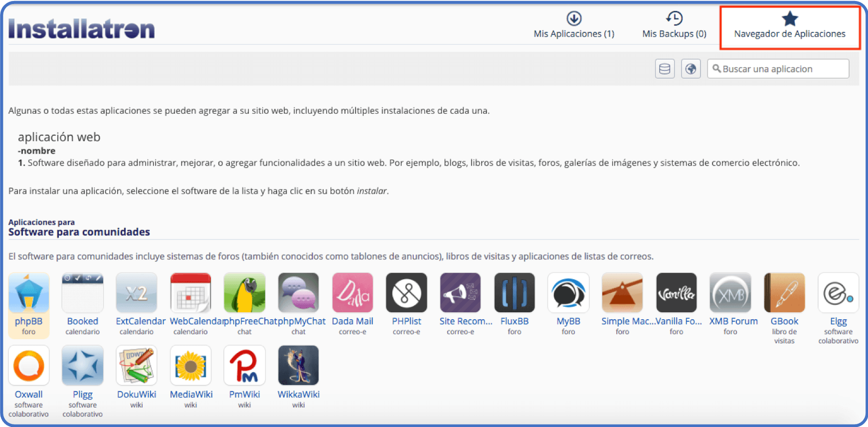
Task: Follow the MediaWiki name link
Action: [x=191, y=394]
